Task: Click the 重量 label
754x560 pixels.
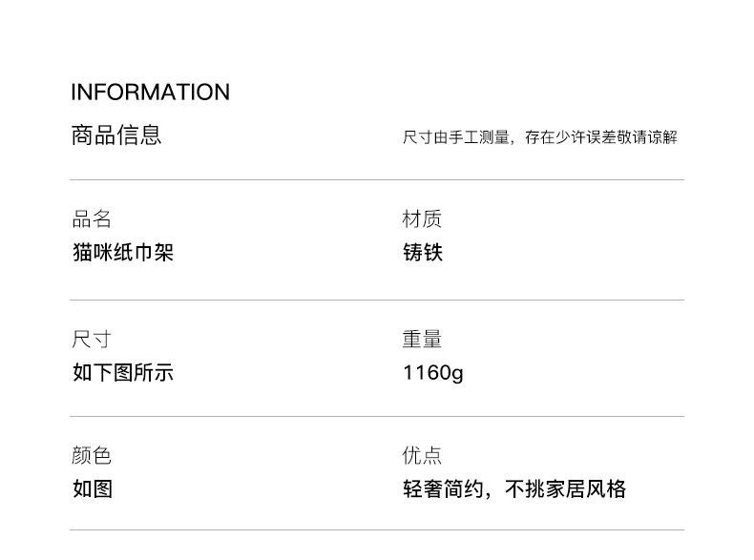Action: pyautogui.click(x=422, y=340)
